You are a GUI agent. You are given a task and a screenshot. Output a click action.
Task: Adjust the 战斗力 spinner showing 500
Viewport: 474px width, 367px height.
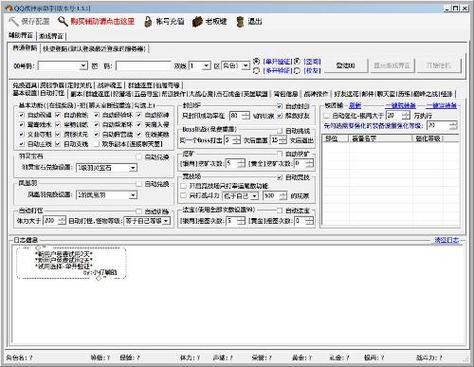pos(275,196)
